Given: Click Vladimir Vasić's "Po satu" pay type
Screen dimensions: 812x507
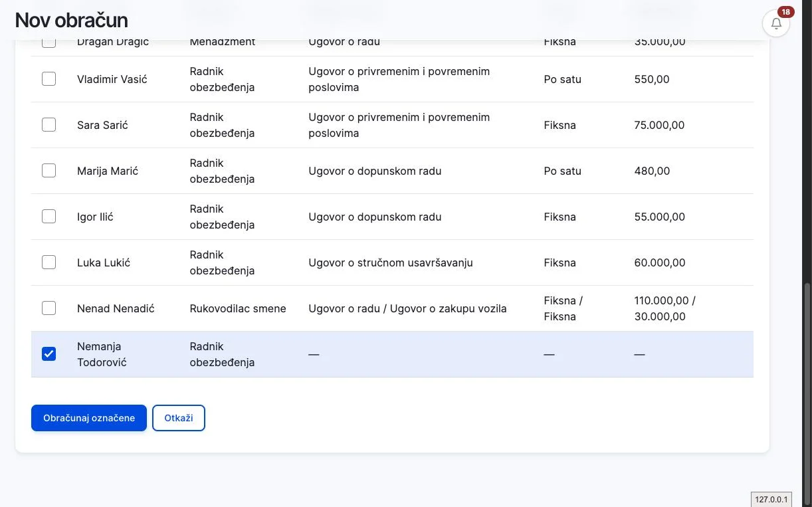Looking at the screenshot, I should (562, 79).
